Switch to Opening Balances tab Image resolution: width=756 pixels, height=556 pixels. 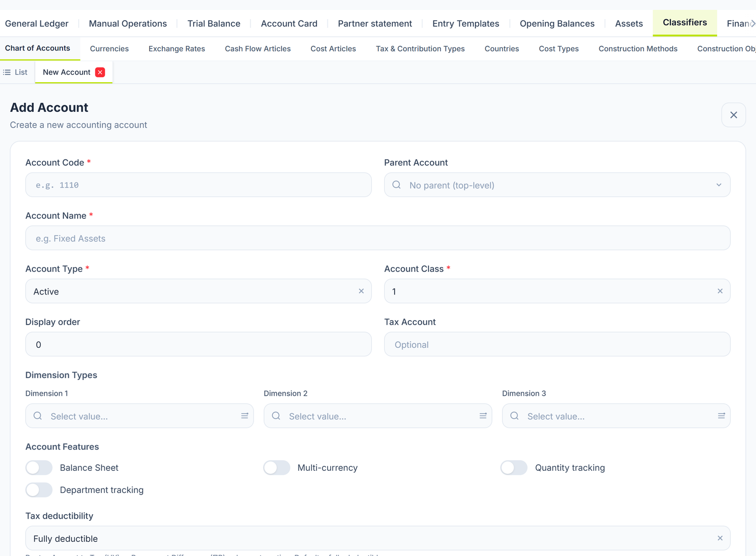click(557, 24)
